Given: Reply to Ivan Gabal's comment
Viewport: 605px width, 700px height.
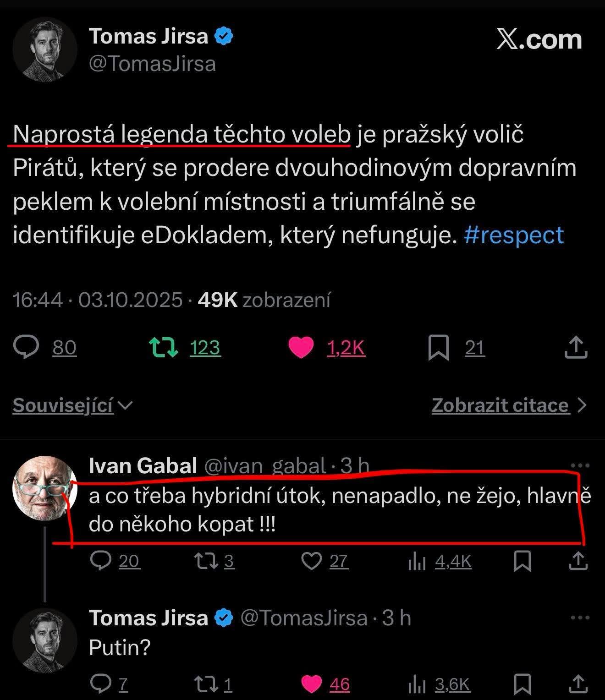Looking at the screenshot, I should 100,561.
